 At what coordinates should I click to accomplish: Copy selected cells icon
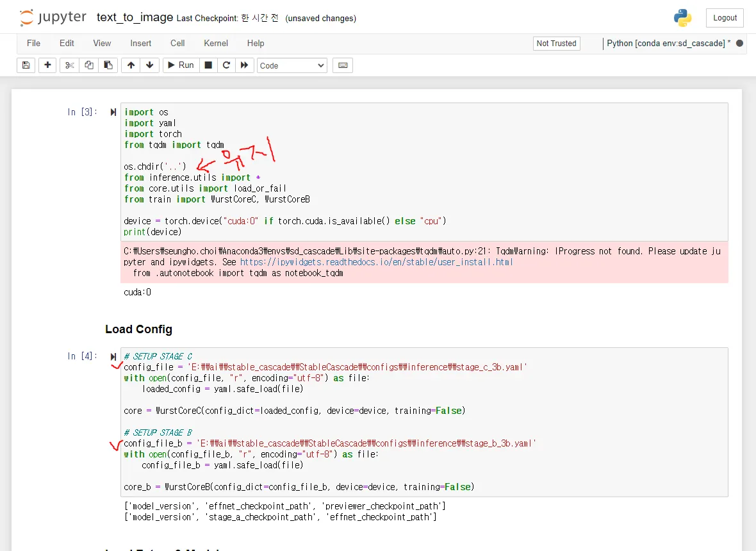pos(89,65)
